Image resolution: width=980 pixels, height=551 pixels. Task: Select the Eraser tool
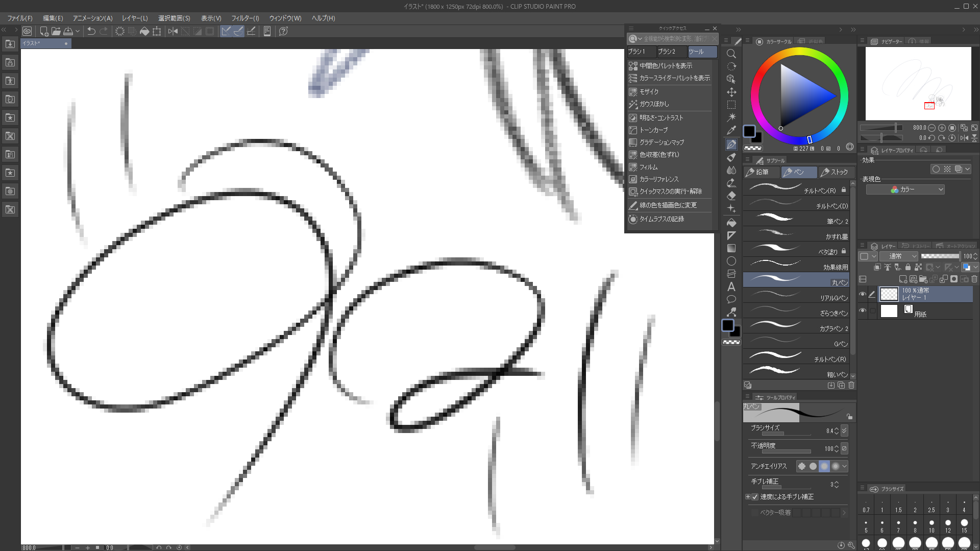(731, 196)
